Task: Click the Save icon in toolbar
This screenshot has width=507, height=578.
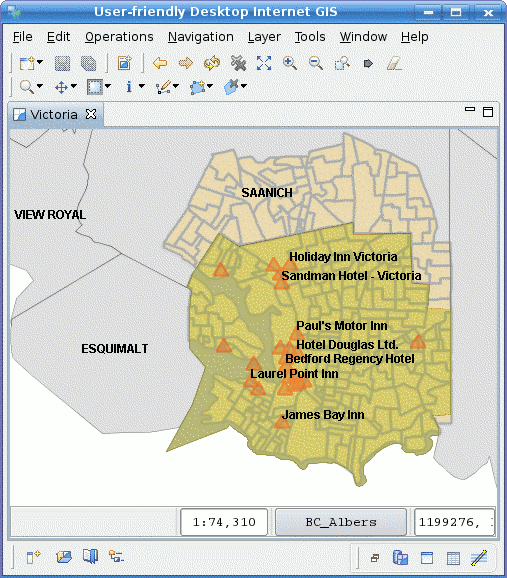Action: (x=62, y=63)
